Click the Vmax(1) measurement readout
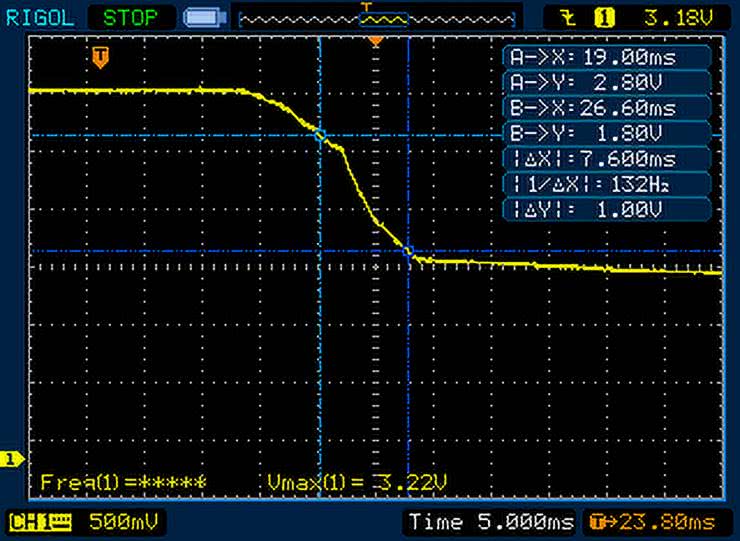Image resolution: width=740 pixels, height=541 pixels. pyautogui.click(x=357, y=483)
